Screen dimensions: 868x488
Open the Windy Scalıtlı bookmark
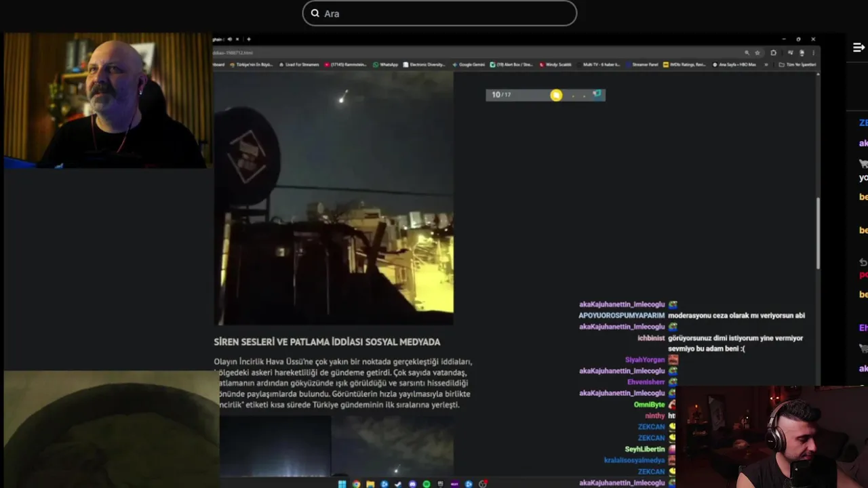tap(555, 64)
